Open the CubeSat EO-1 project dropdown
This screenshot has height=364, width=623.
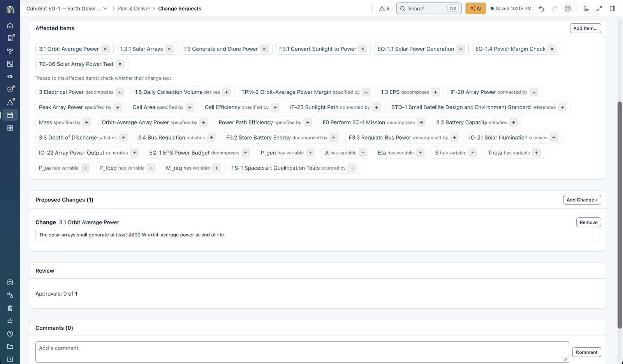pyautogui.click(x=67, y=9)
